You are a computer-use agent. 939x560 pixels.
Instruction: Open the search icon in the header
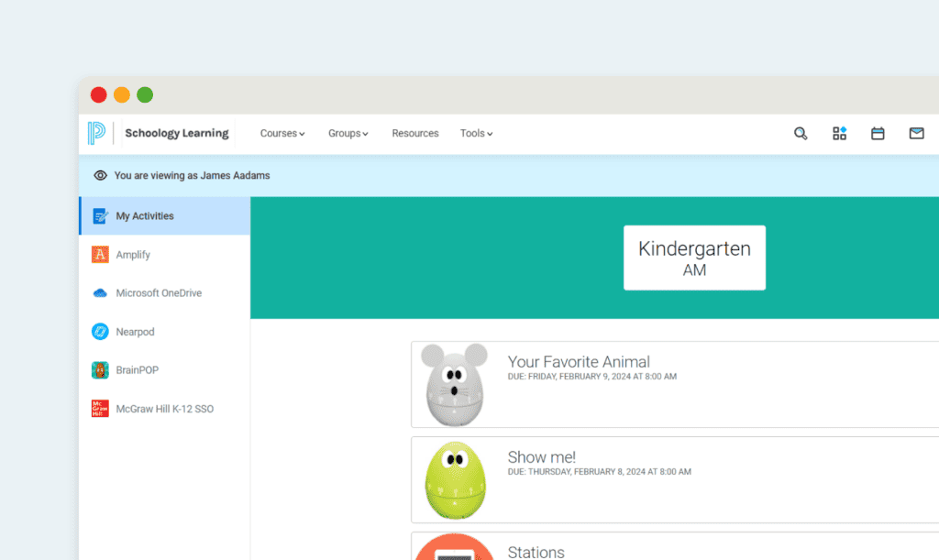click(801, 133)
